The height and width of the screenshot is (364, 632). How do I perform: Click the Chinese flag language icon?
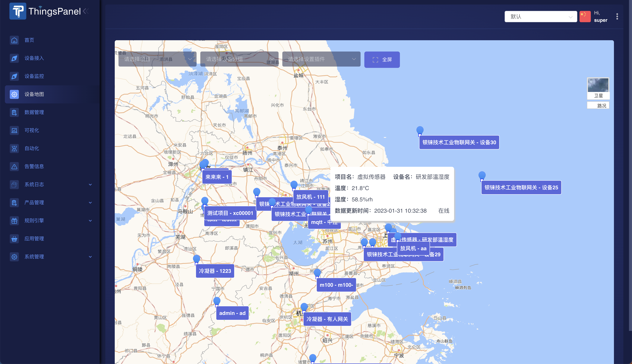pos(585,17)
